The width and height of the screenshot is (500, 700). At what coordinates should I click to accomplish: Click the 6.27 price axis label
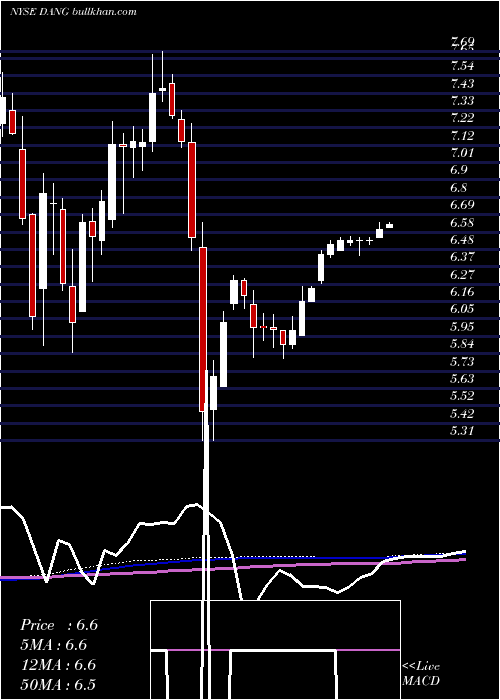pos(462,275)
